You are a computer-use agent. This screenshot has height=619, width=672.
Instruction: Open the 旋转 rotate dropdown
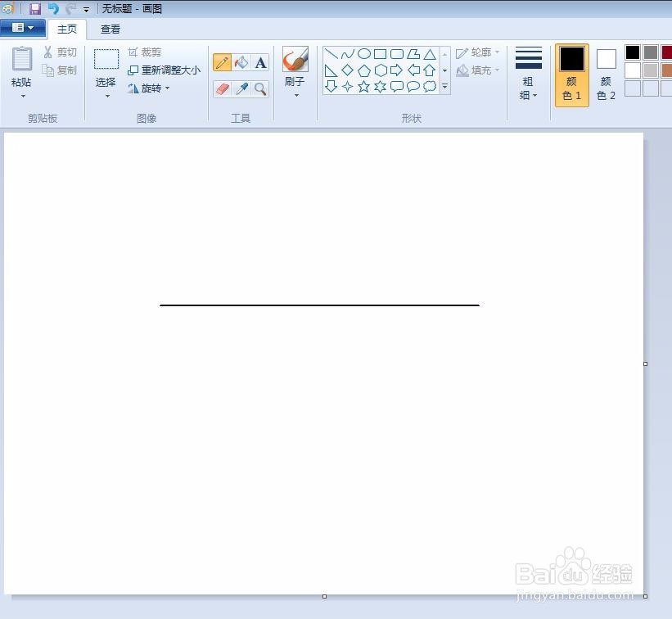(149, 88)
